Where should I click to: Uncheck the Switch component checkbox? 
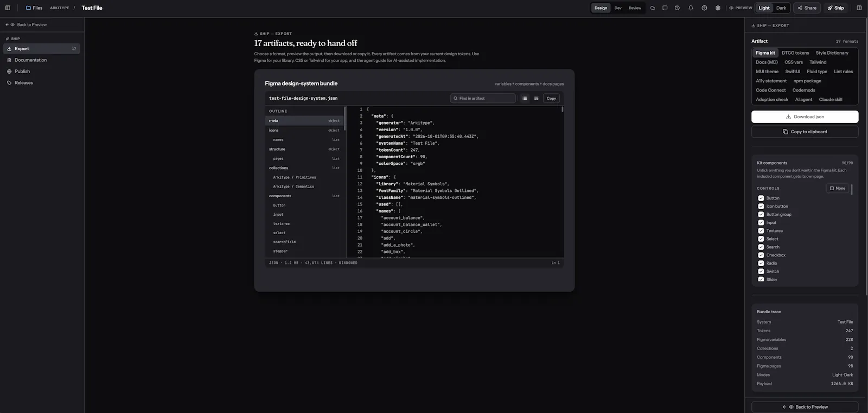click(761, 272)
